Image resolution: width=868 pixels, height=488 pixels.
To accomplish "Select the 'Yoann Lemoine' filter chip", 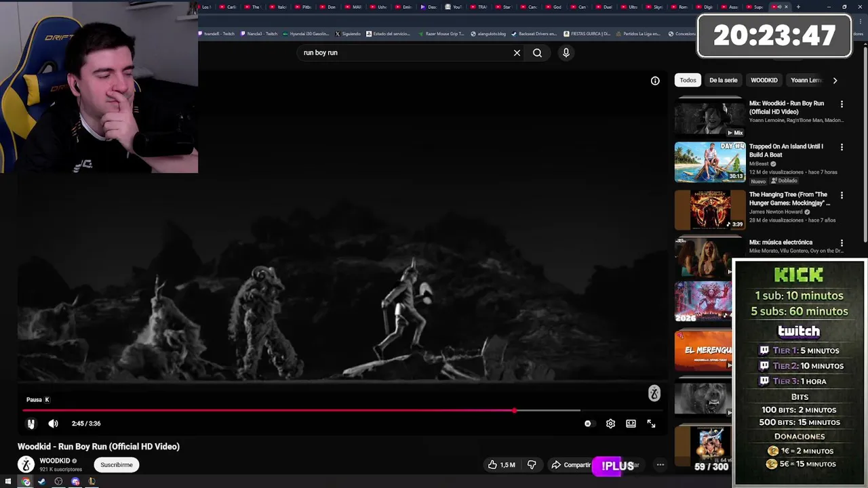I will click(x=806, y=80).
